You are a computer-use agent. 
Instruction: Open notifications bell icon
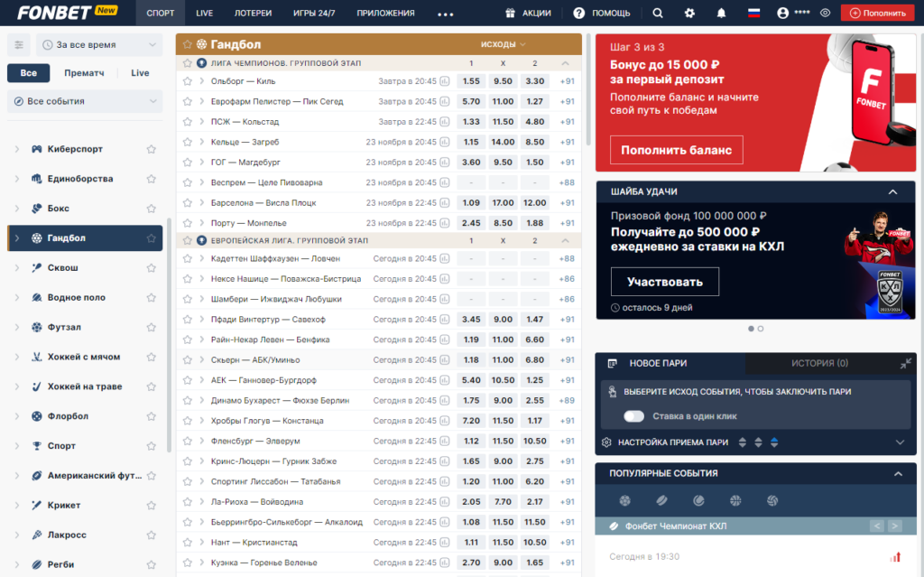click(721, 13)
